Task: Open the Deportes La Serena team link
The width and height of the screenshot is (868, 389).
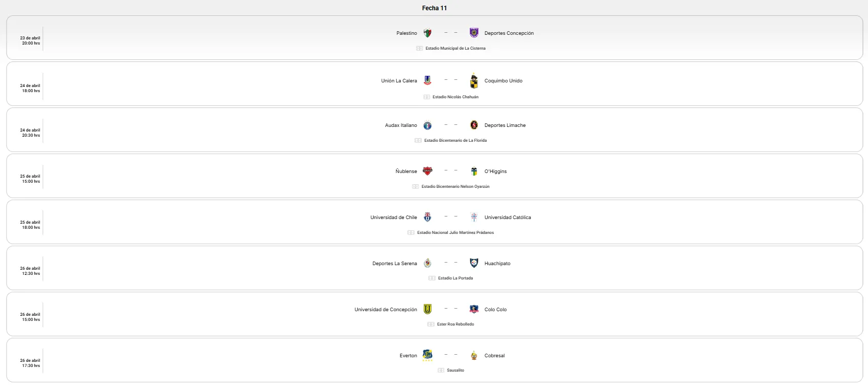Action: tap(395, 264)
